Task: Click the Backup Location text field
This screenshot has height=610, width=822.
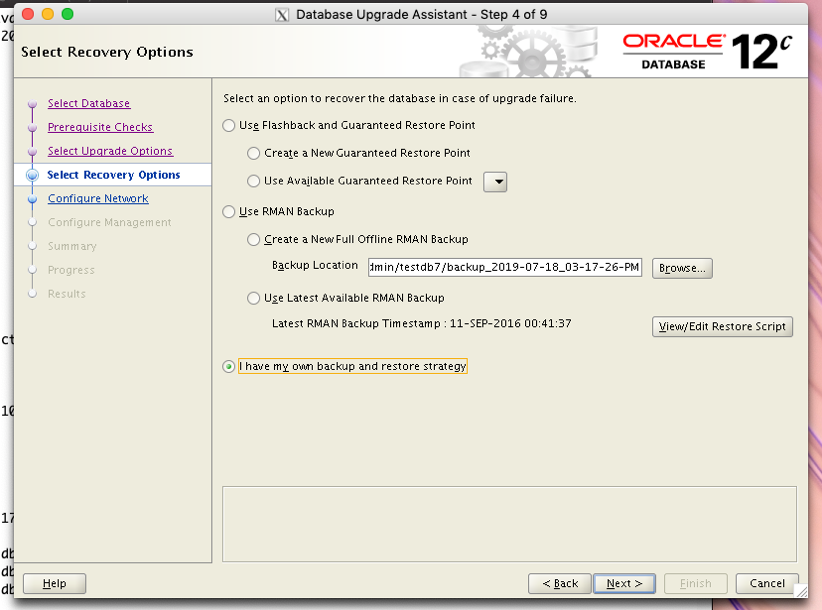Action: (x=505, y=267)
